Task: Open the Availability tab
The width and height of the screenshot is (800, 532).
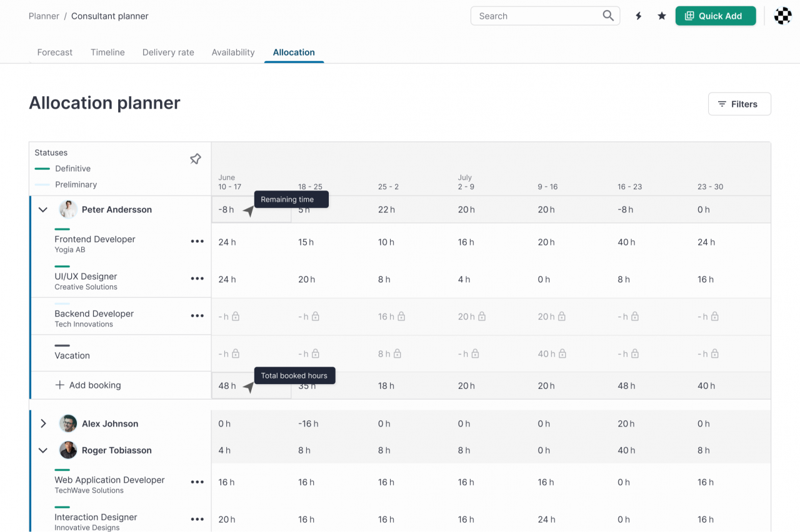Action: [x=233, y=52]
